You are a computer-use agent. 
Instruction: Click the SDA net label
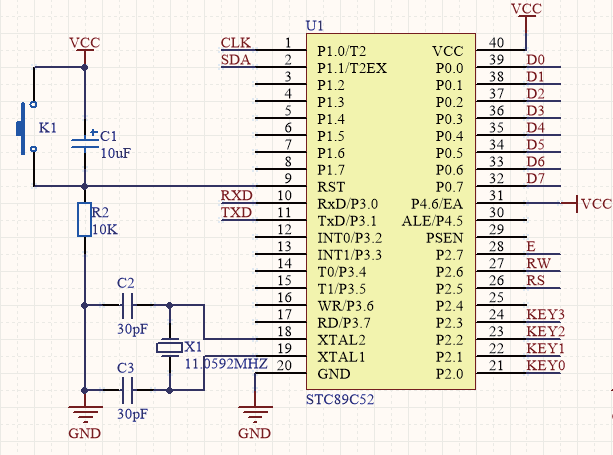(x=236, y=60)
